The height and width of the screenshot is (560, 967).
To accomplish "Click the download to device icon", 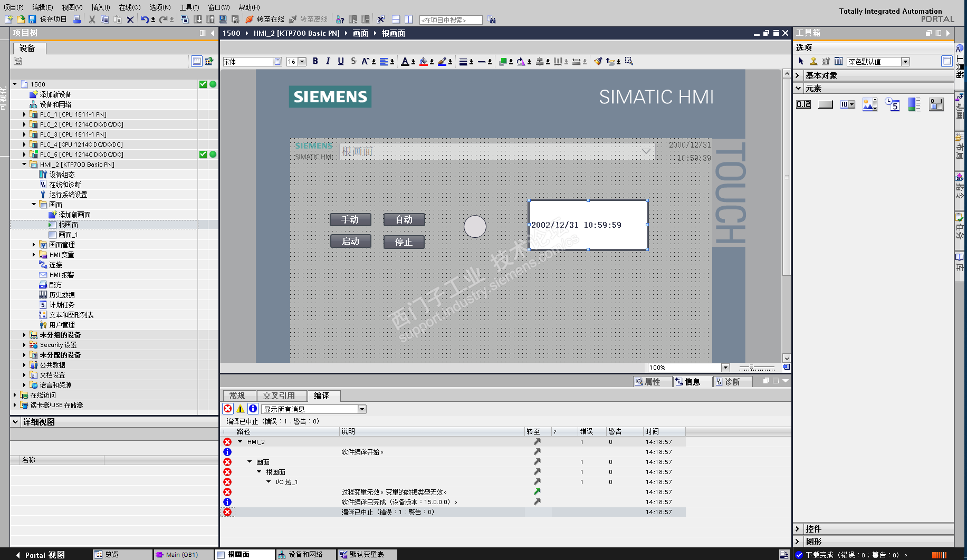I will (x=198, y=20).
